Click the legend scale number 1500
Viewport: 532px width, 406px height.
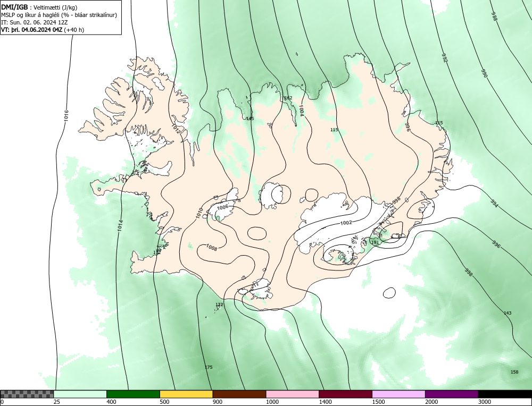379,402
